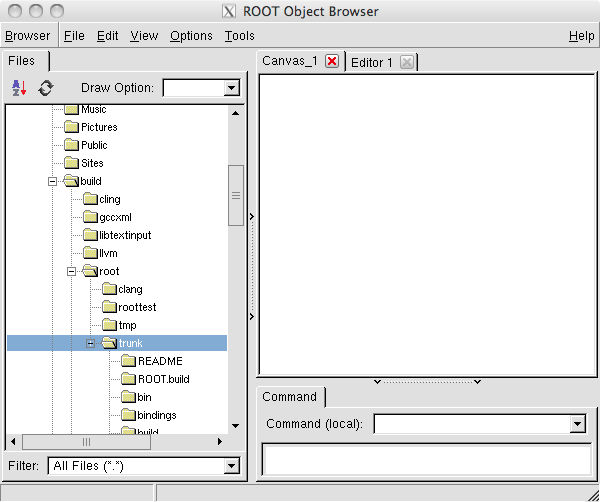600x502 pixels.
Task: Click the refresh browser icon
Action: tap(45, 88)
